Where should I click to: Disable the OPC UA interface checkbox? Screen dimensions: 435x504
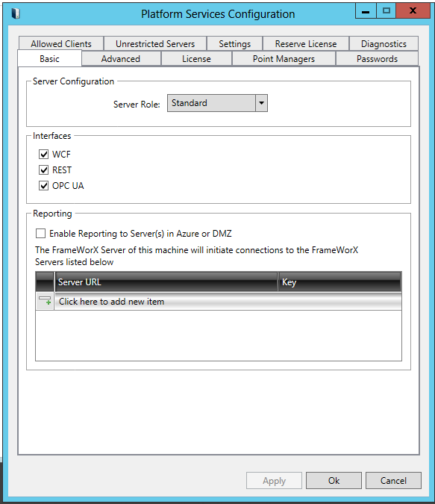(x=44, y=186)
